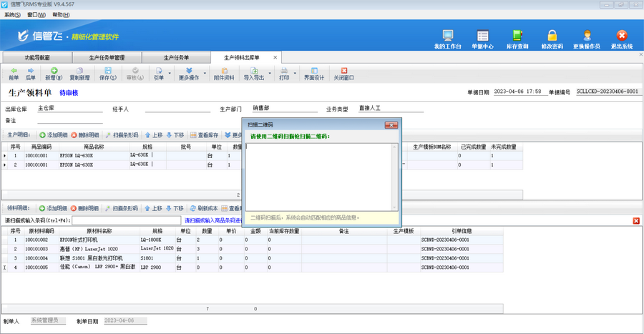The height and width of the screenshot is (334, 644).
Task: Click 界面设计 layout design icon
Action: [314, 74]
